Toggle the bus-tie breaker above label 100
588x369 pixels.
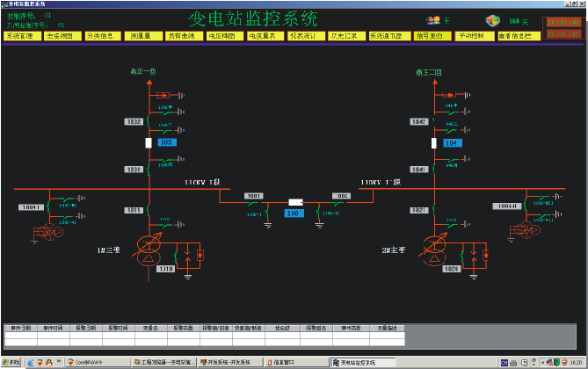pos(294,202)
